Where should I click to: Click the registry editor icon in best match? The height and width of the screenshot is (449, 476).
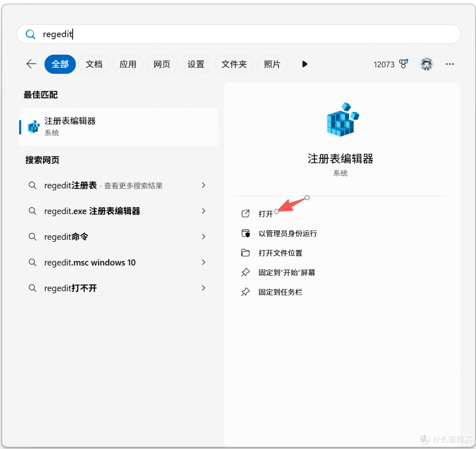(33, 126)
